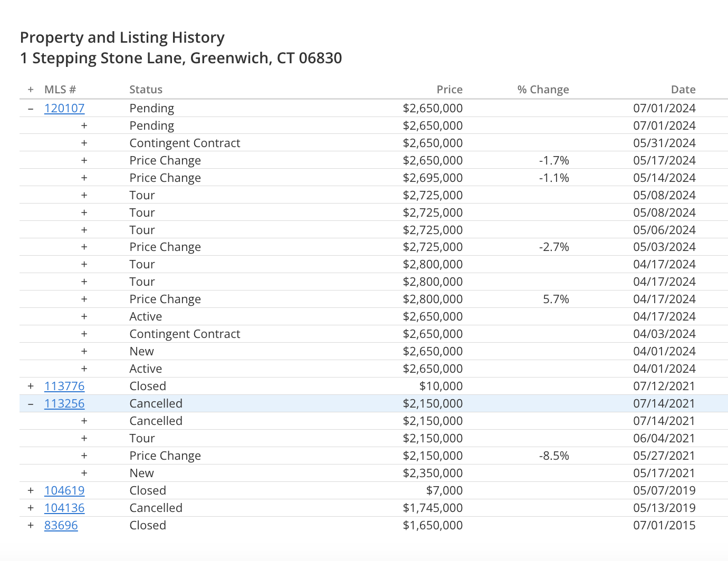Click the Status column header
The height and width of the screenshot is (561, 728).
coord(146,90)
